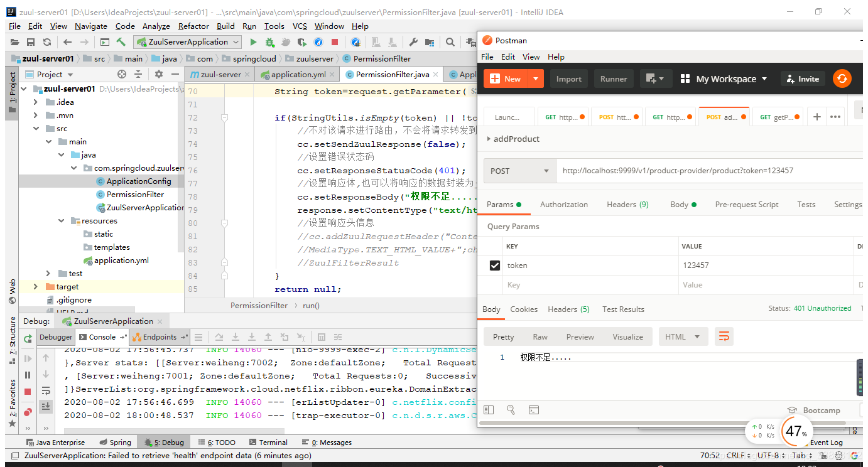Navigate back with the left arrow icon

point(67,42)
